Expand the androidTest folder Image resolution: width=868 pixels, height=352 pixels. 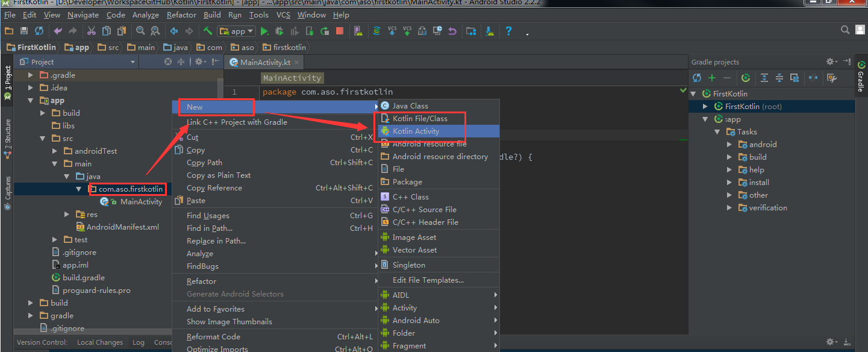click(x=55, y=151)
